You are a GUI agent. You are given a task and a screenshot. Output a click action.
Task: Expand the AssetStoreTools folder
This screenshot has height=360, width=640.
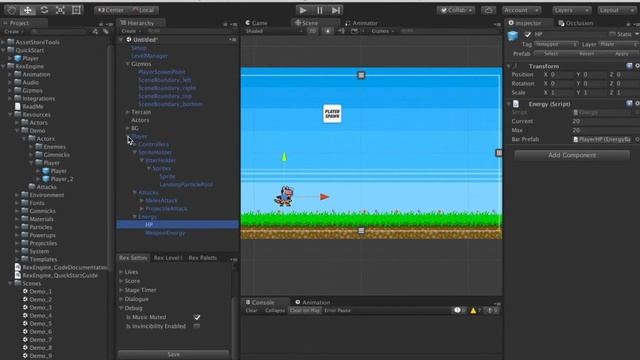click(3, 42)
